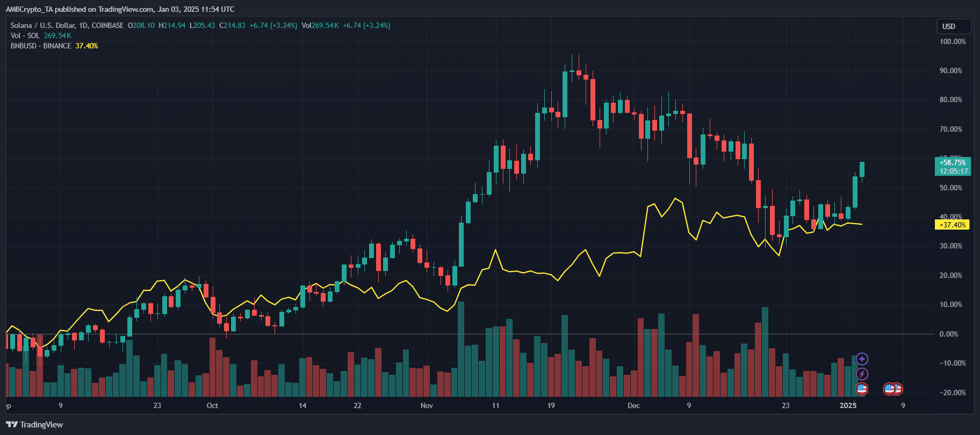Open the US flag event below the lightning icon

point(862,388)
